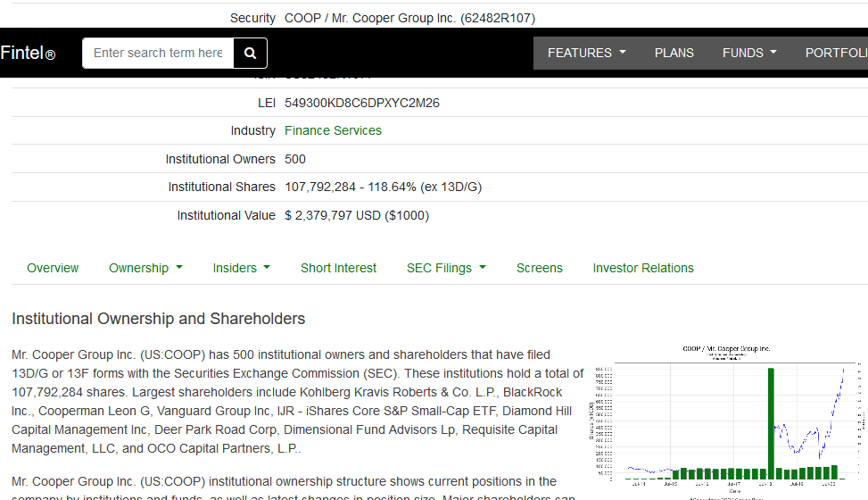Select the LEI value 549300KD8C6DPXYC2M26

(362, 103)
